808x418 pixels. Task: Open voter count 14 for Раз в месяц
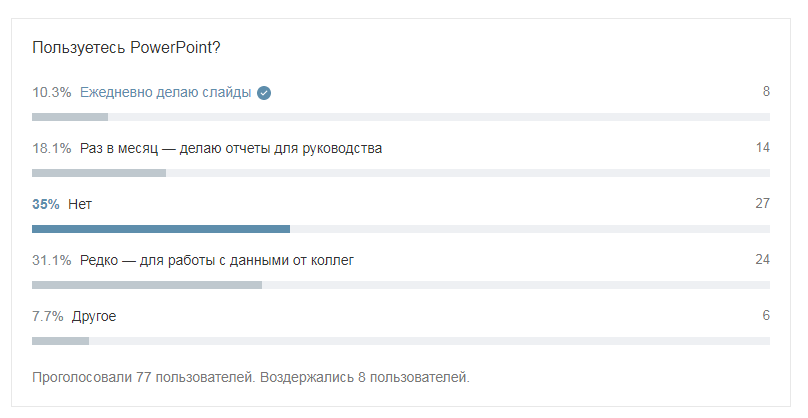click(763, 147)
